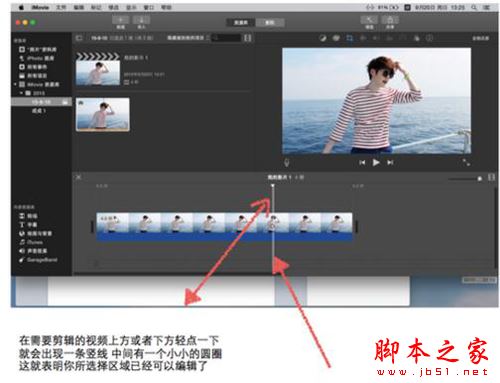Click the Create new project plus button

(121, 20)
